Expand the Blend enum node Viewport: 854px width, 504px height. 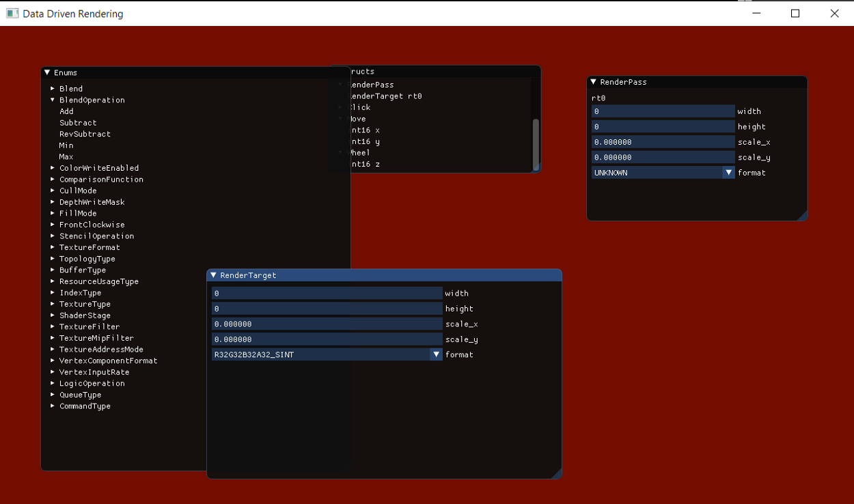53,89
